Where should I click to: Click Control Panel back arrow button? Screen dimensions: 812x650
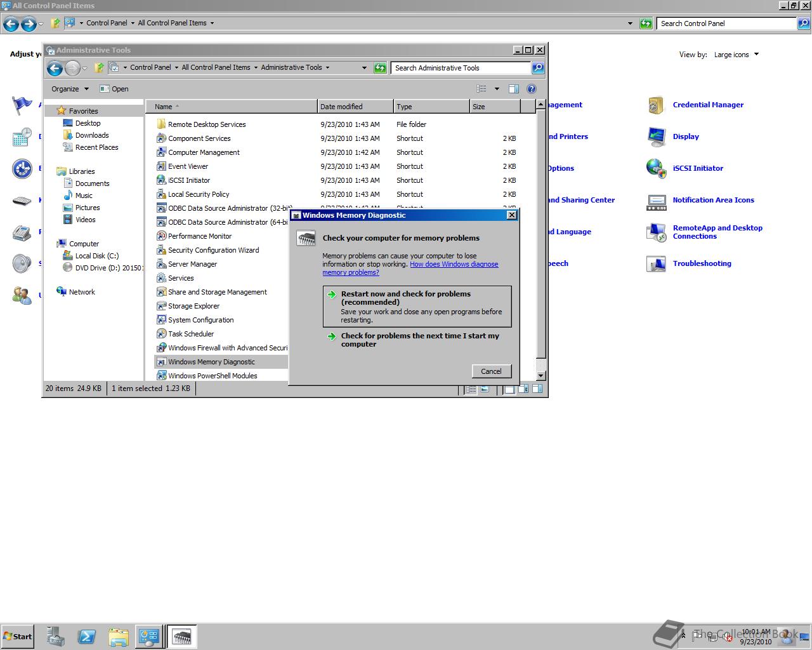pyautogui.click(x=11, y=24)
